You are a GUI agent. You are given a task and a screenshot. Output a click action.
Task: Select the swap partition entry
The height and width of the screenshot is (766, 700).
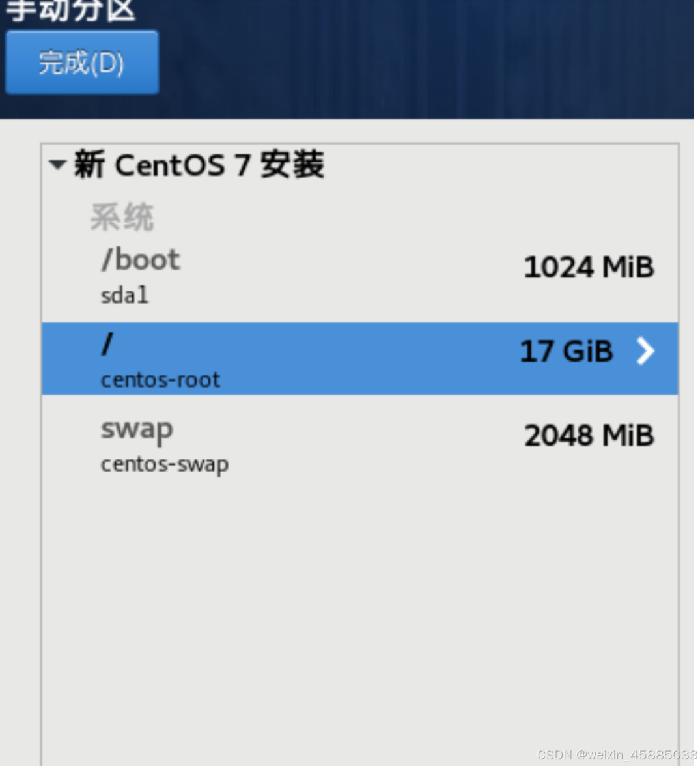(137, 429)
